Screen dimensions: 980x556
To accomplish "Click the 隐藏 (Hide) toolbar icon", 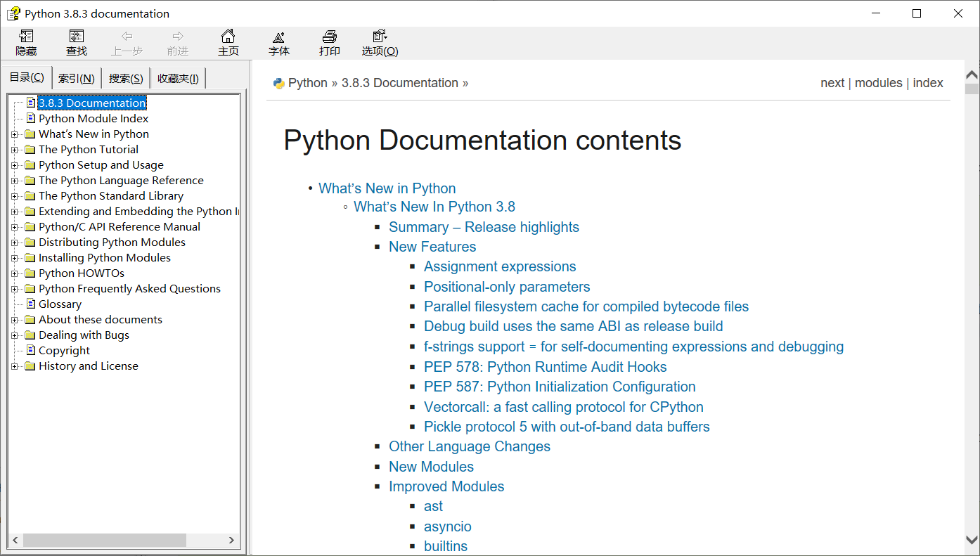I will [x=26, y=42].
